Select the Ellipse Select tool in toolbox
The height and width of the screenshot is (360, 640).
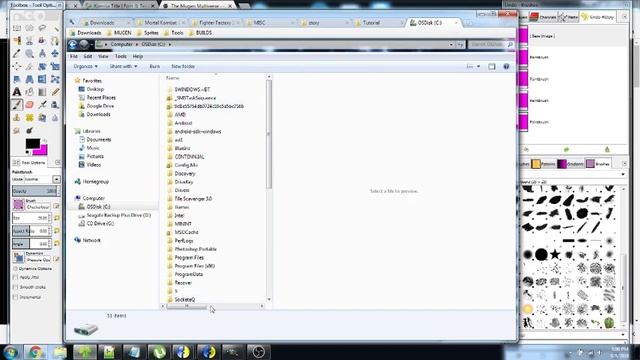click(x=29, y=28)
